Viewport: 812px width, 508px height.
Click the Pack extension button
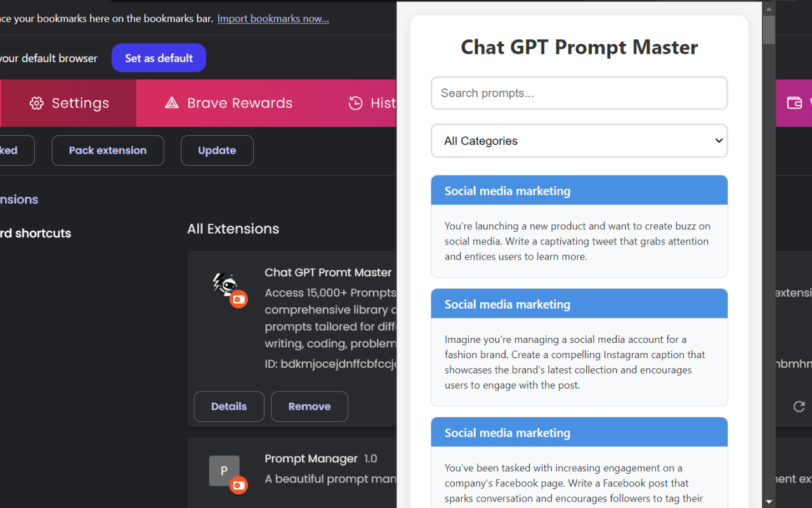(x=108, y=150)
